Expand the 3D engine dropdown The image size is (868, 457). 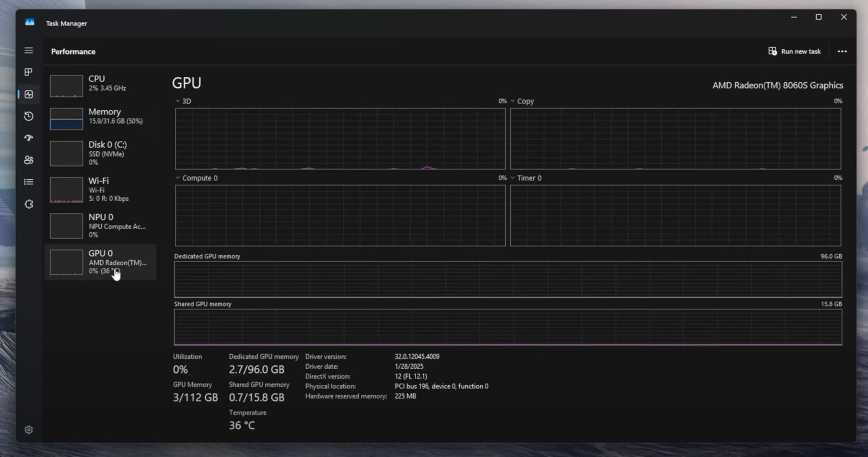178,101
